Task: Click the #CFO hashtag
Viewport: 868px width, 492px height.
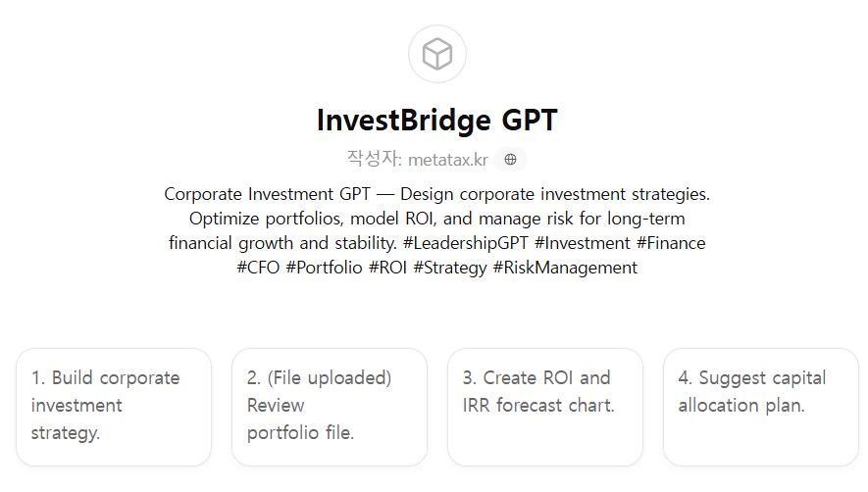Action: pos(258,268)
